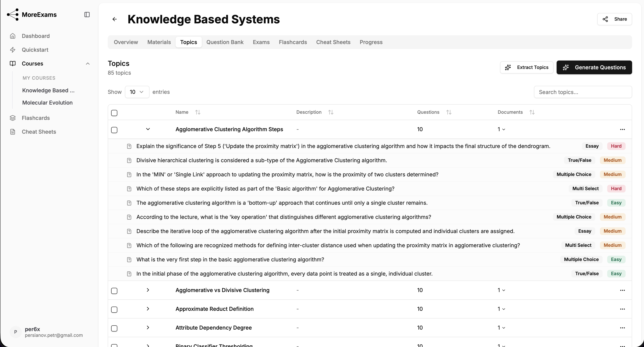
Task: Focus the Search topics input field
Action: (583, 92)
